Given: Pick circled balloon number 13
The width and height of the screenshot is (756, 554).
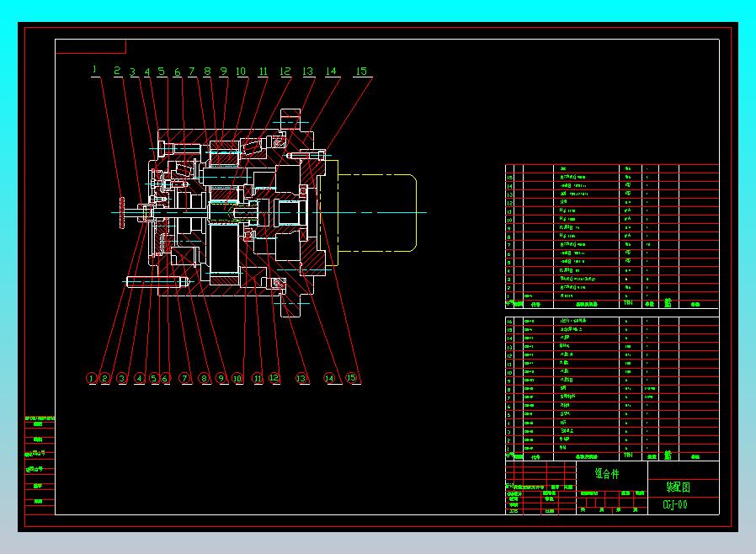Looking at the screenshot, I should tap(301, 379).
